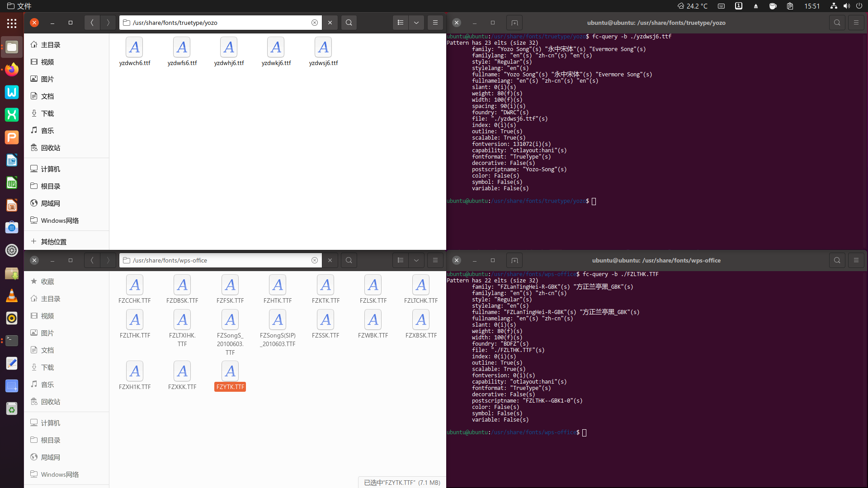The height and width of the screenshot is (488, 868).
Task: Select the yzdwch6.ttf font file
Action: tap(135, 52)
